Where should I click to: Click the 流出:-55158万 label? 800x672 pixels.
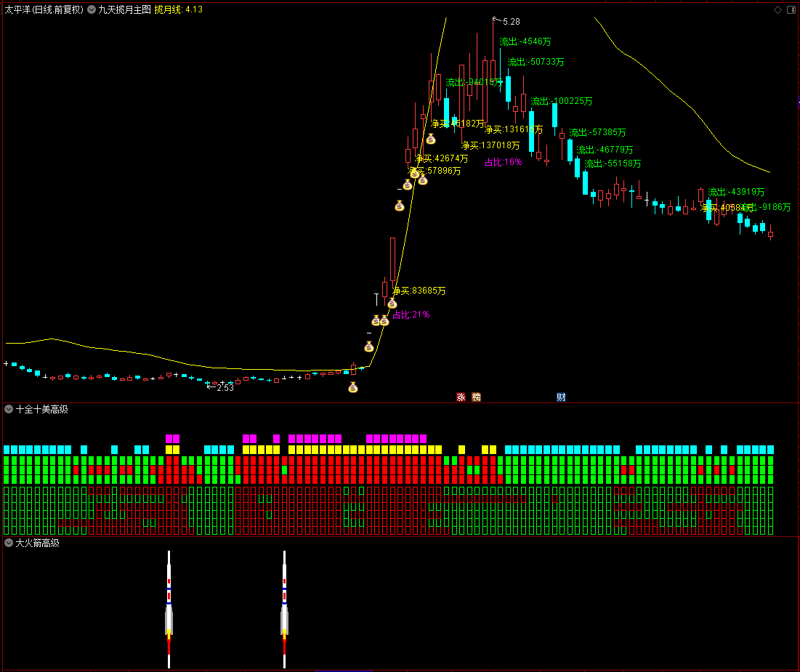pyautogui.click(x=613, y=163)
